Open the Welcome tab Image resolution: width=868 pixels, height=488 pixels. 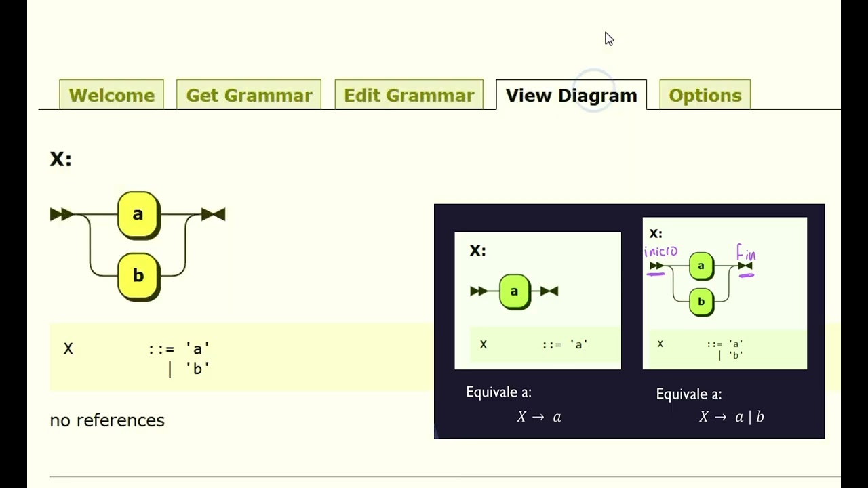111,95
